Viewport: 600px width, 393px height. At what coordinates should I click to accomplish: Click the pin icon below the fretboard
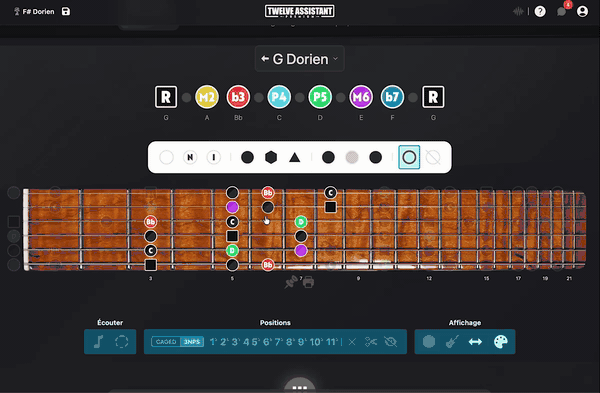[x=291, y=282]
